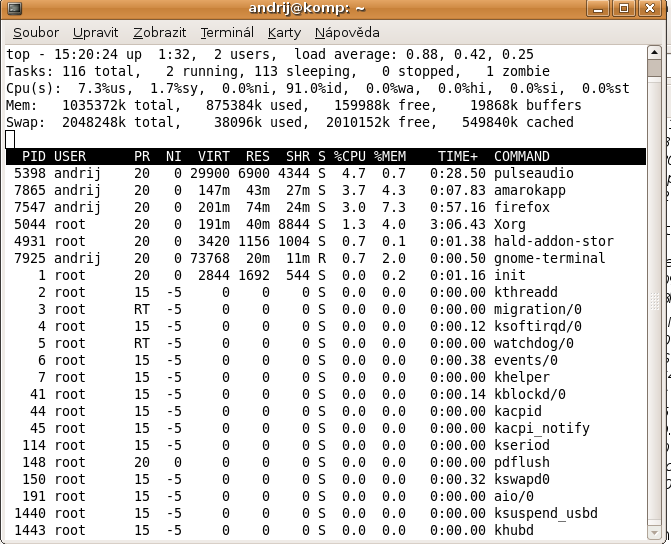Click the aio/0 command text

click(514, 496)
